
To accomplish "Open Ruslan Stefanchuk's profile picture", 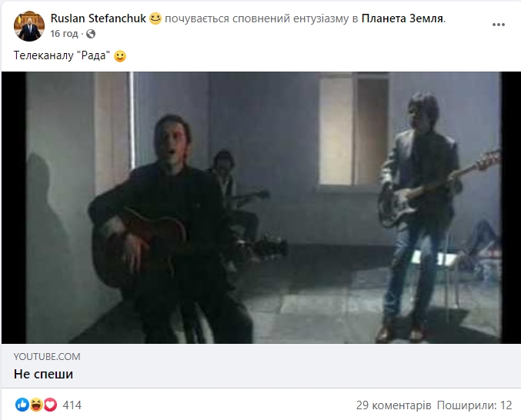I will coord(29,26).
